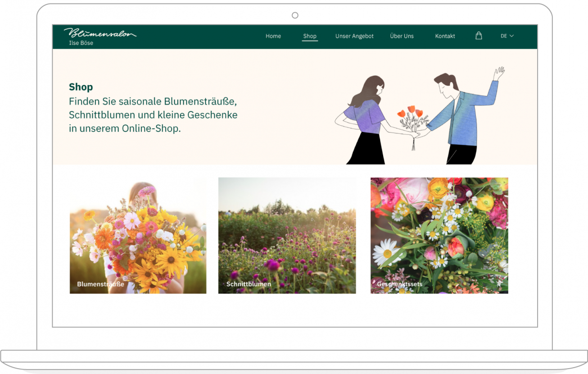Go to the Home menu item
The width and height of the screenshot is (588, 374).
[273, 36]
